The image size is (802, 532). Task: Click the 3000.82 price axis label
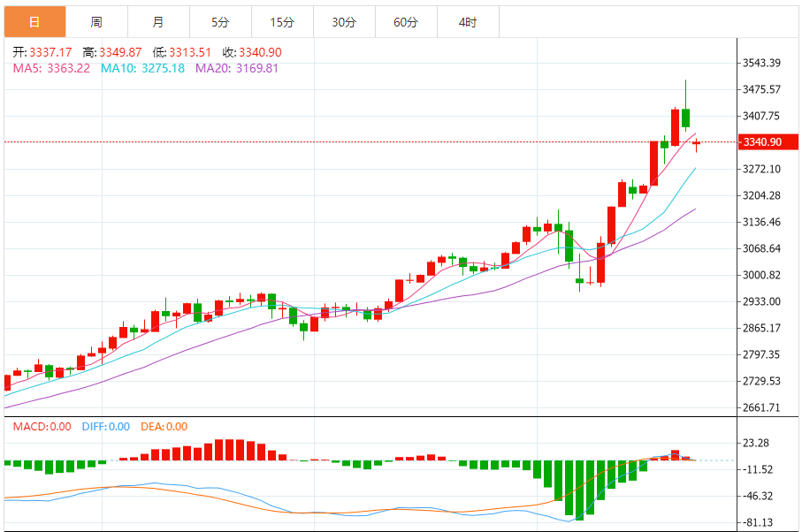[761, 276]
